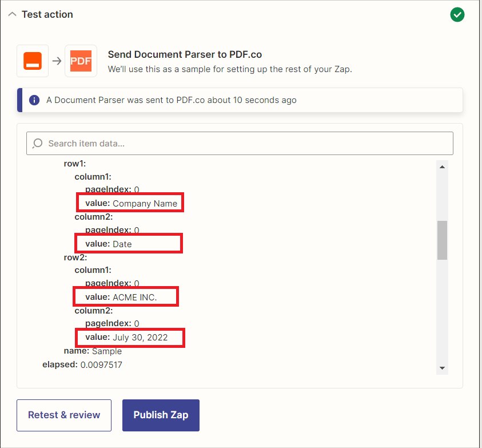Screen dimensions: 482x448
Task: Click the Search item data field
Action: [x=240, y=144]
